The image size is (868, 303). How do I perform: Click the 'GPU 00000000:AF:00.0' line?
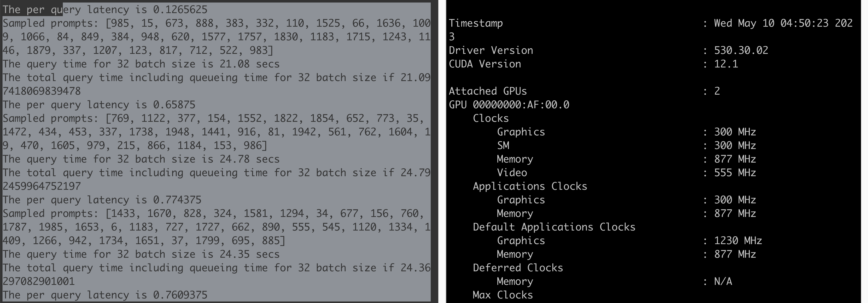509,105
